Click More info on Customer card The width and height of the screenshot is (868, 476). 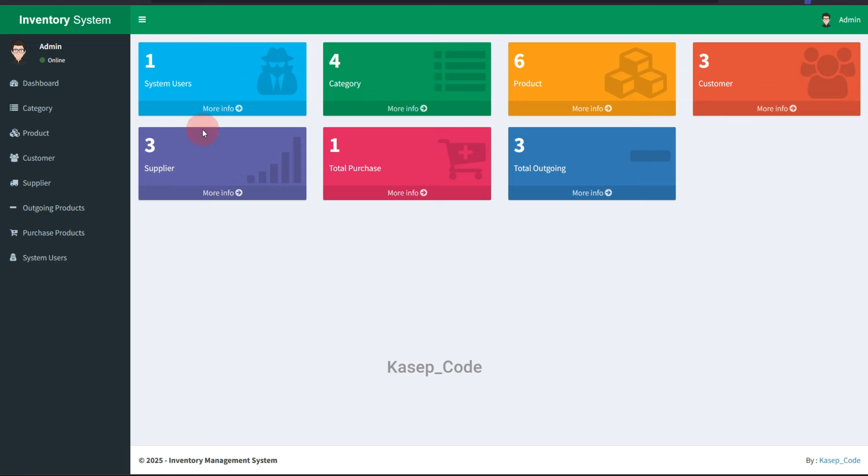(776, 108)
